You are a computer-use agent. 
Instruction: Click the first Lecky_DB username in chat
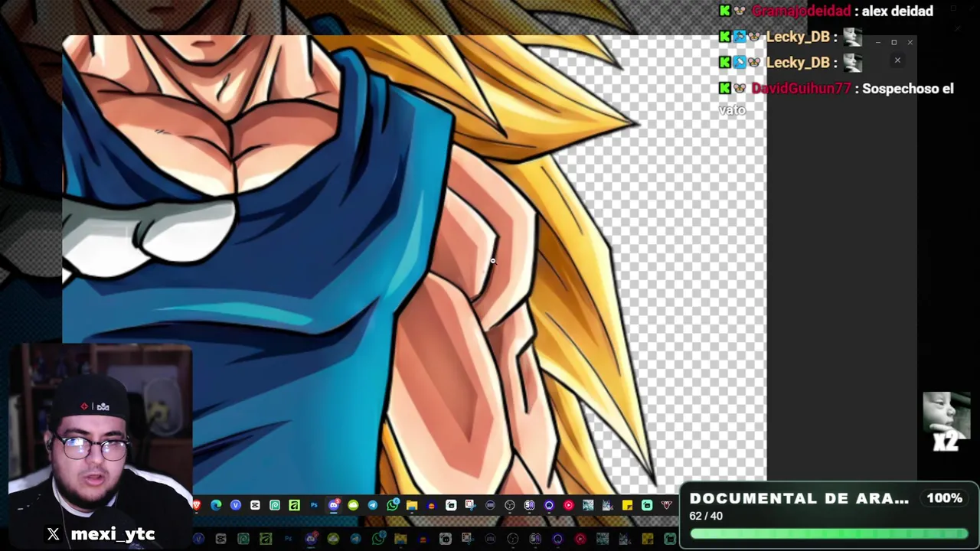[799, 37]
